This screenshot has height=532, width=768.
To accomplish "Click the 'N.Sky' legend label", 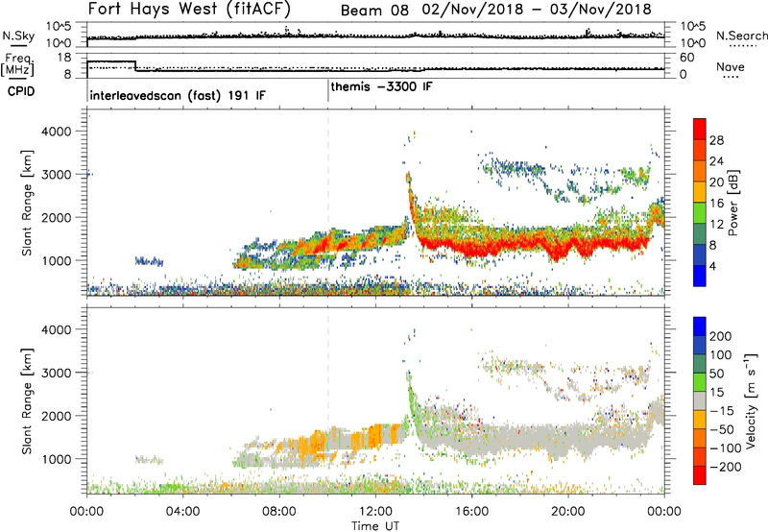I will (x=18, y=36).
